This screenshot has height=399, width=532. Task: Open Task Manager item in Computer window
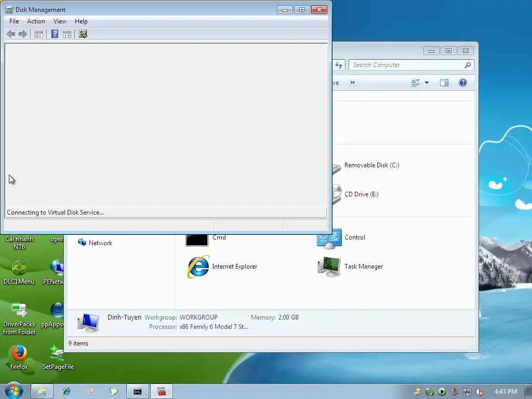(350, 267)
